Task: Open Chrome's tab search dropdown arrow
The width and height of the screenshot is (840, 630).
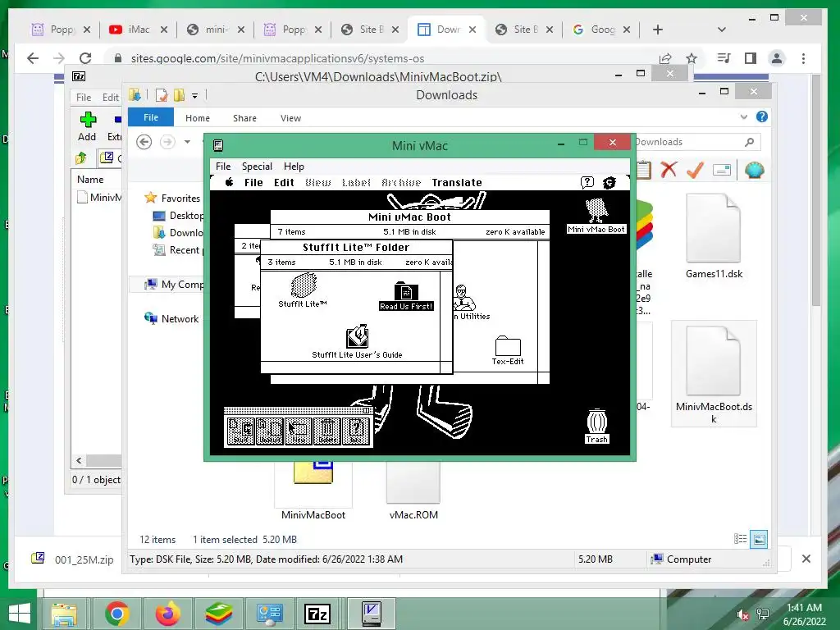Action: click(722, 30)
